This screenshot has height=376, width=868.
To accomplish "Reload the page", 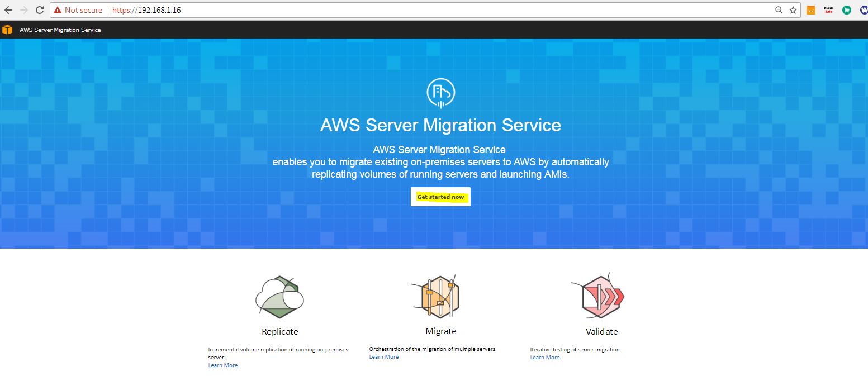I will click(x=40, y=10).
